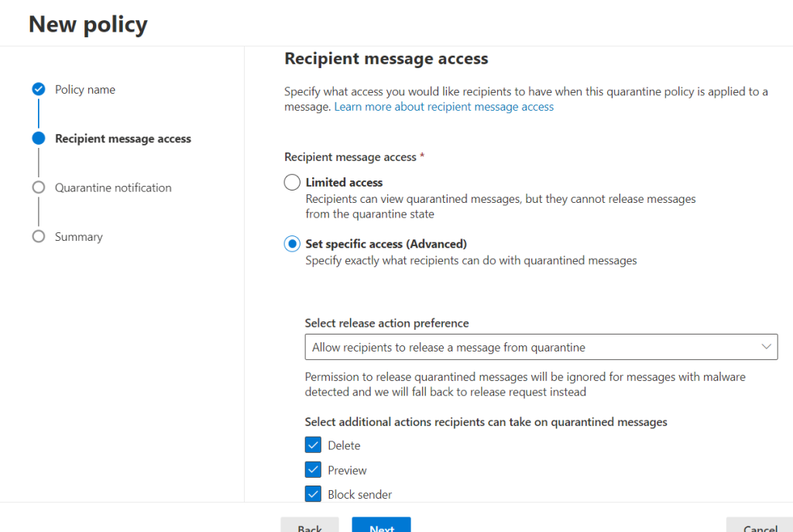Click the Summary step circle icon
The height and width of the screenshot is (532, 793).
coord(39,236)
